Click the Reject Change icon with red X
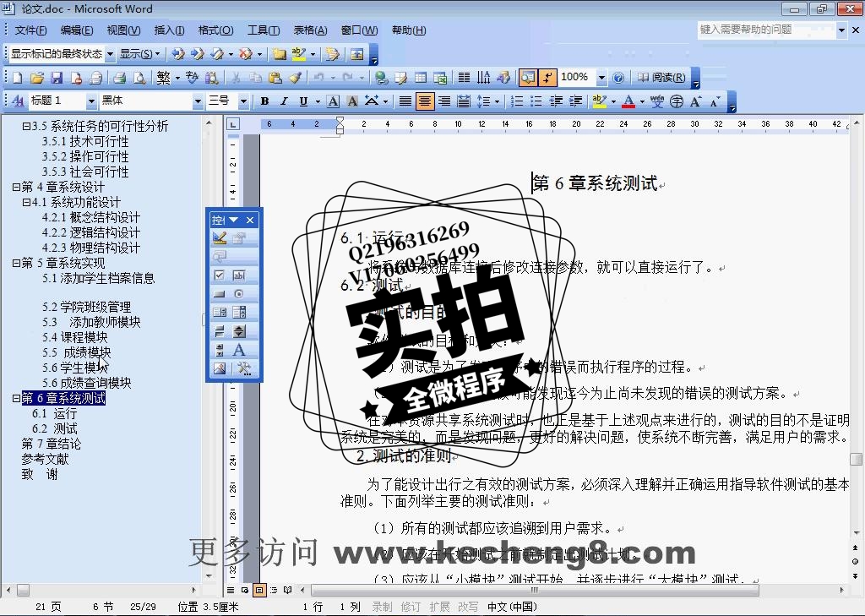Image resolution: width=865 pixels, height=616 pixels. (246, 53)
